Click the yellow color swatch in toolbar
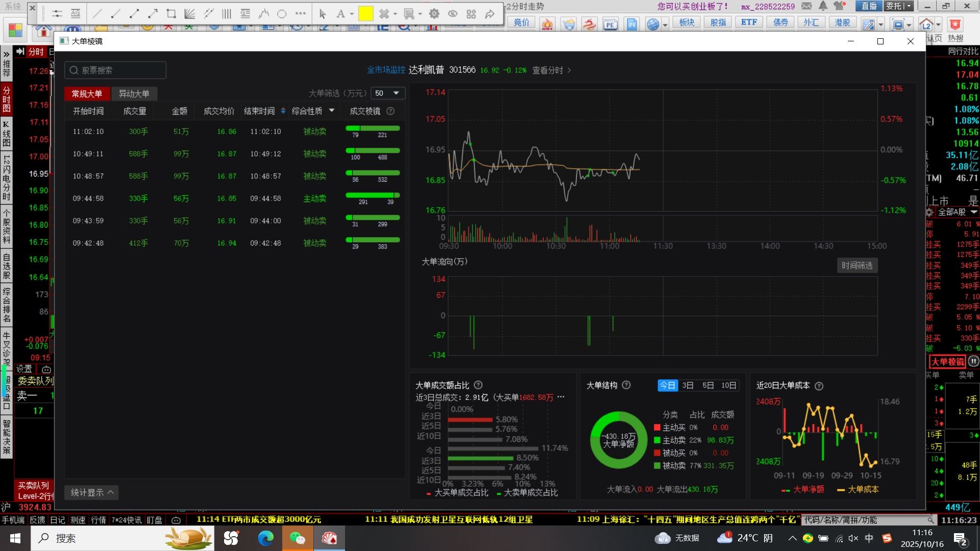The image size is (980, 551). (x=365, y=14)
